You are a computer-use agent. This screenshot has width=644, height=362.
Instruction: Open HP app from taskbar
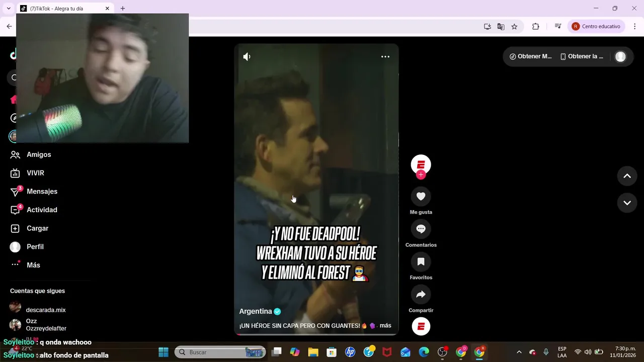pyautogui.click(x=350, y=352)
